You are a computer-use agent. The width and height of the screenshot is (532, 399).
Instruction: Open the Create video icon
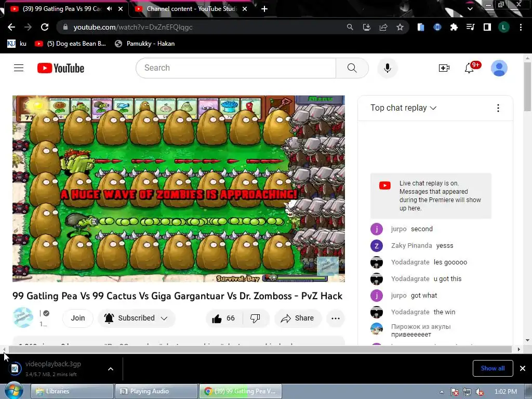pos(444,68)
